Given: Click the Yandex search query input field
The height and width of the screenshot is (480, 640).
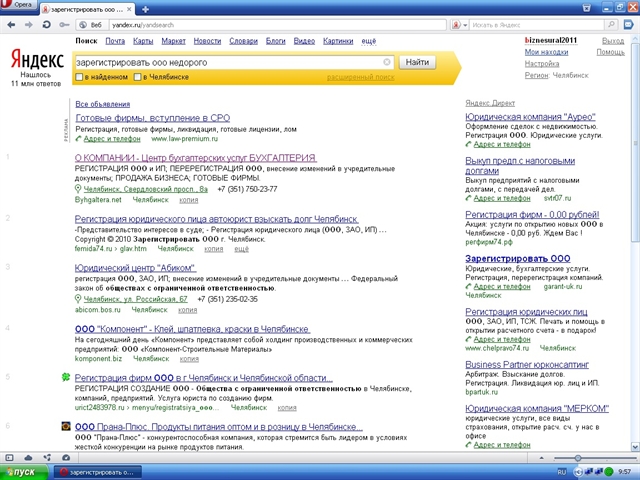Looking at the screenshot, I should click(230, 62).
